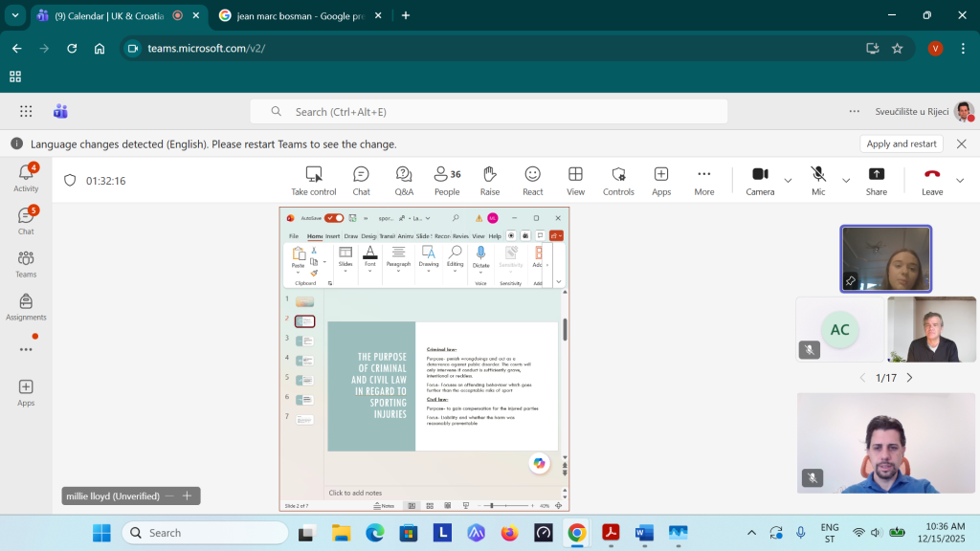
Task: Switch to the jean marc bosman browser tab
Action: pyautogui.click(x=297, y=15)
